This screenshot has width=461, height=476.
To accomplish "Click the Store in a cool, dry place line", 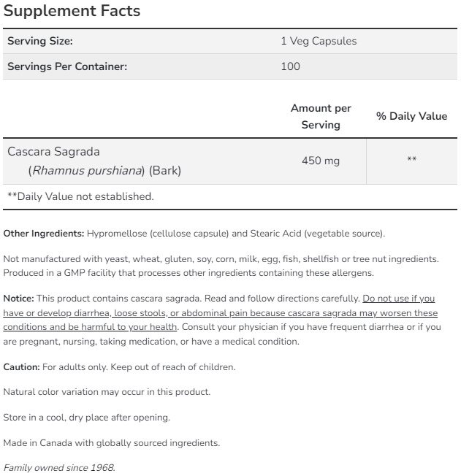I will coord(86,418).
